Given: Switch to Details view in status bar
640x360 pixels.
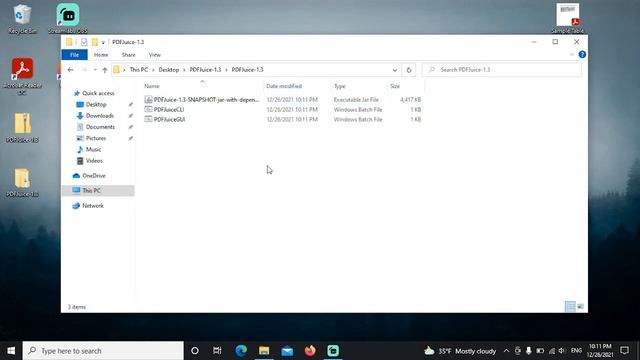Looking at the screenshot, I should point(570,307).
